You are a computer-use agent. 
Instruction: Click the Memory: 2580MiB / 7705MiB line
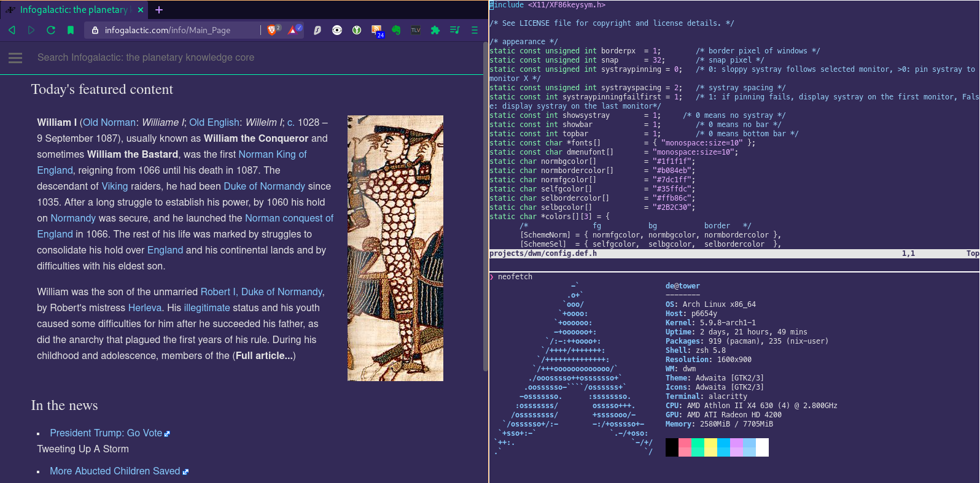(x=719, y=424)
